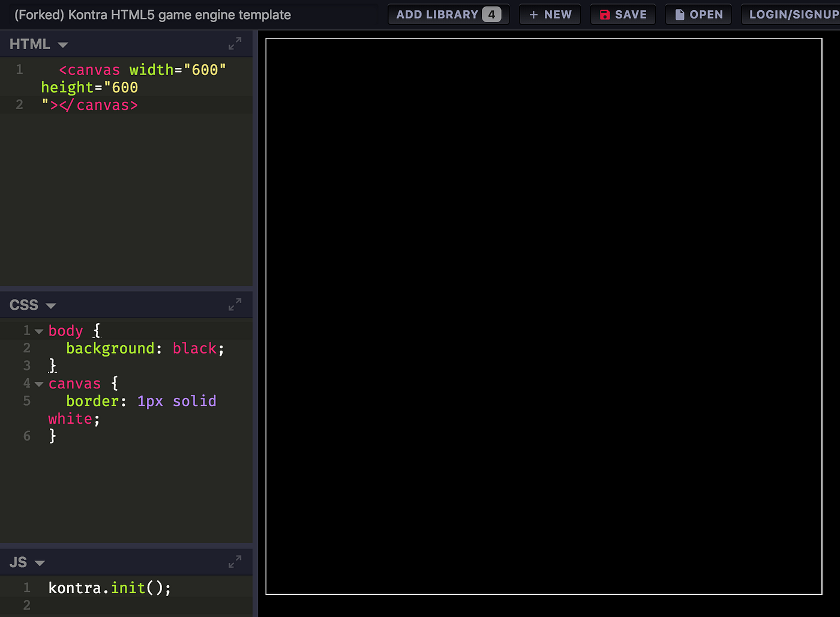Image resolution: width=840 pixels, height=617 pixels.
Task: Click line number 2 in JS editor
Action: point(26,605)
